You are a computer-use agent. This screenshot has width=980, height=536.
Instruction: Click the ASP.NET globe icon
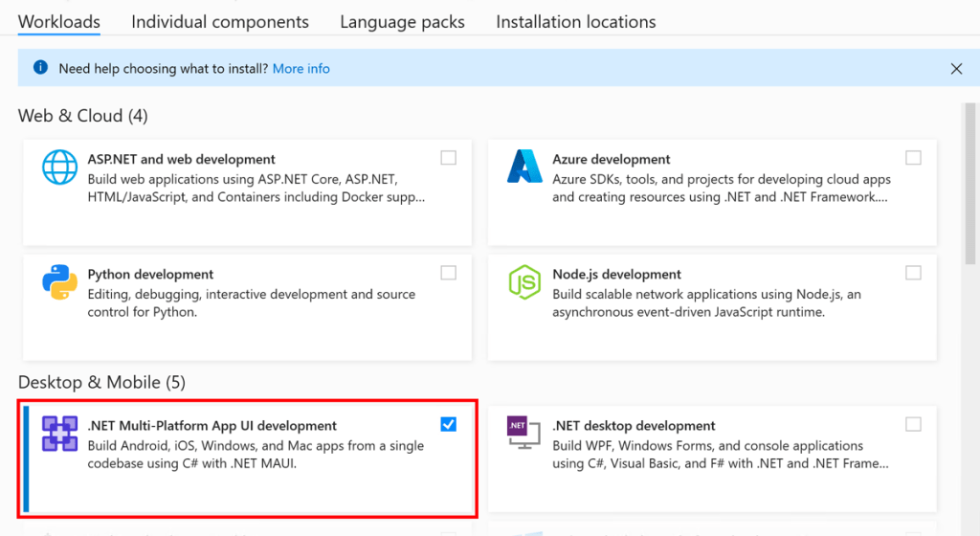pos(59,168)
